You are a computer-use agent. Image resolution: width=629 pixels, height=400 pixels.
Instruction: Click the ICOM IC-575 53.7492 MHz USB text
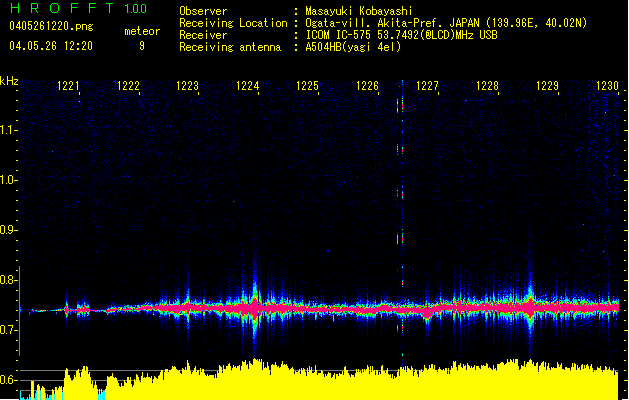401,35
